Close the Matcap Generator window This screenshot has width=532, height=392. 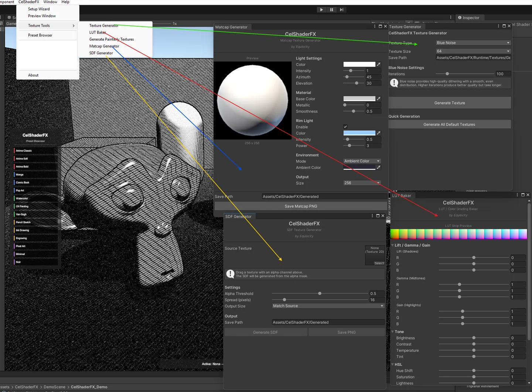[x=385, y=27]
